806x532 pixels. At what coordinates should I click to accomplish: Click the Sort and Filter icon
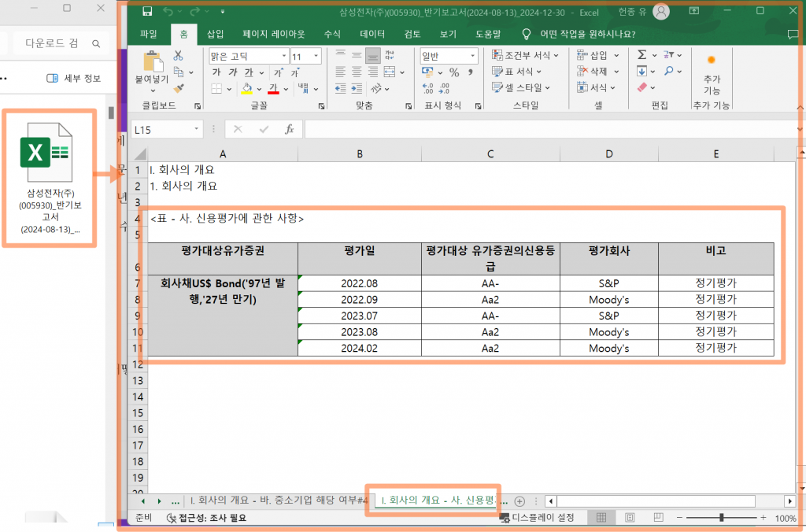[x=668, y=54]
